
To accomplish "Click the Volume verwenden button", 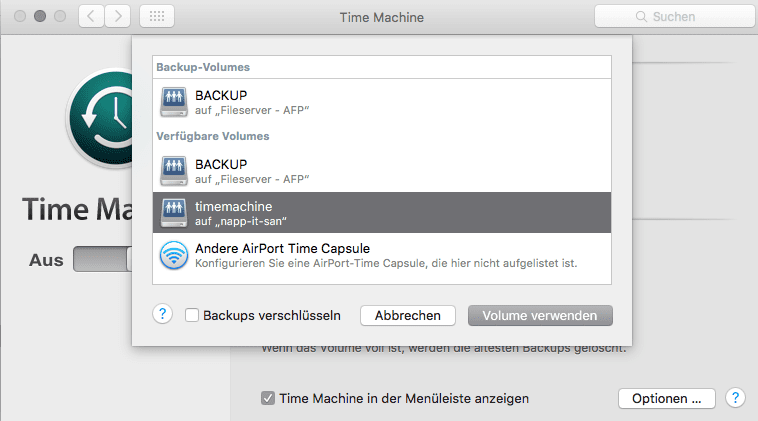I will (x=540, y=315).
